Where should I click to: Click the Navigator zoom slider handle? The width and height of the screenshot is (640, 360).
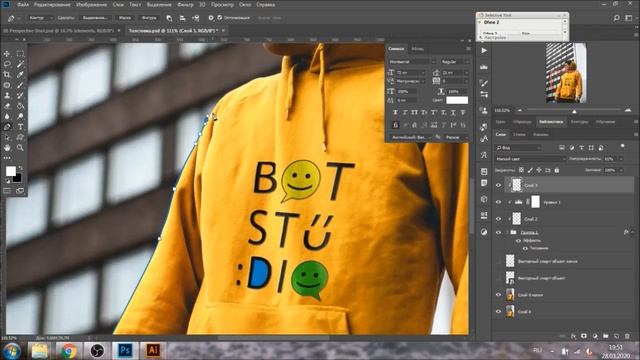point(574,111)
